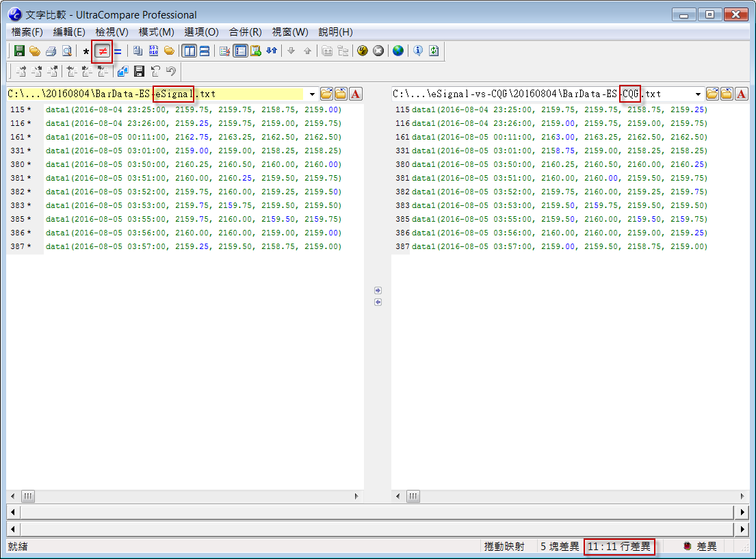This screenshot has width=756, height=559.
Task: Click second folder icon beside left path
Action: coord(341,94)
